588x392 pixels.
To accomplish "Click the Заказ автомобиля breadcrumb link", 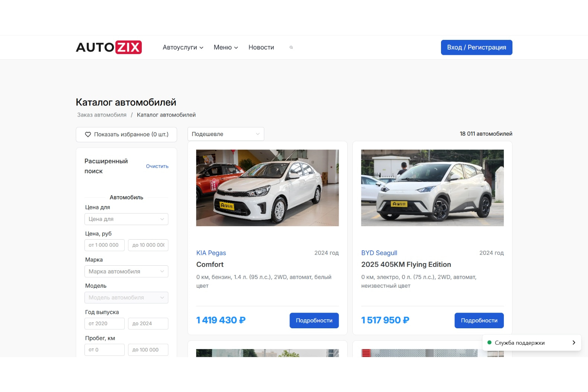I will click(x=102, y=115).
